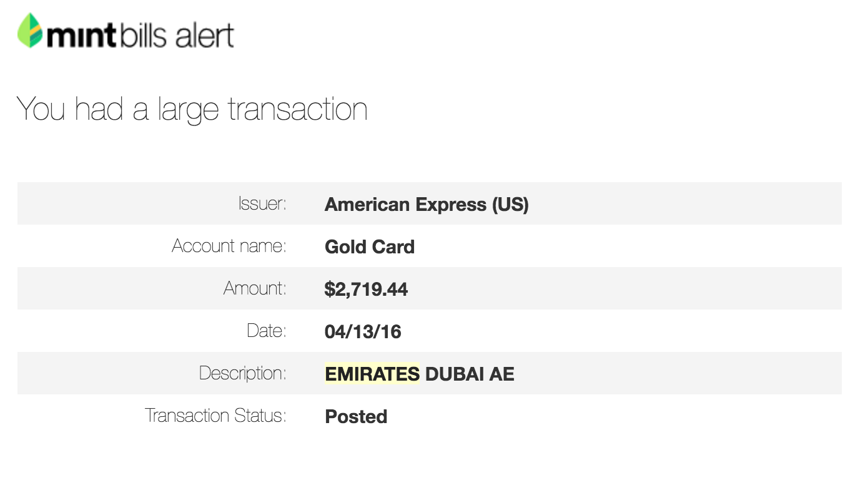The image size is (868, 478).
Task: Select the Posted status value
Action: click(356, 417)
